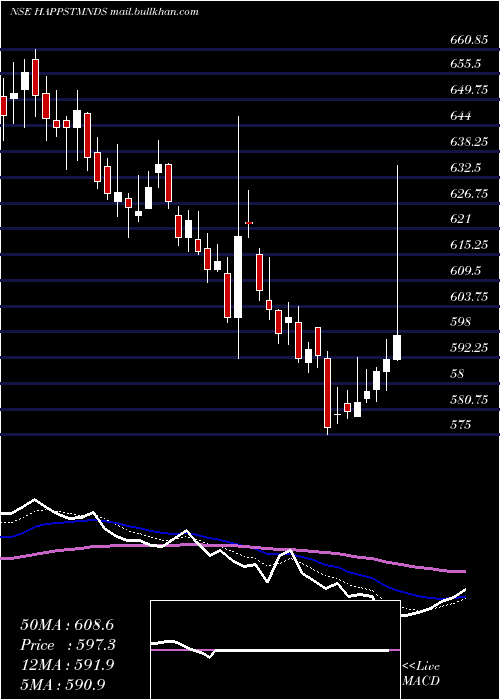Click the latest white candle with long upper wick

click(397, 262)
